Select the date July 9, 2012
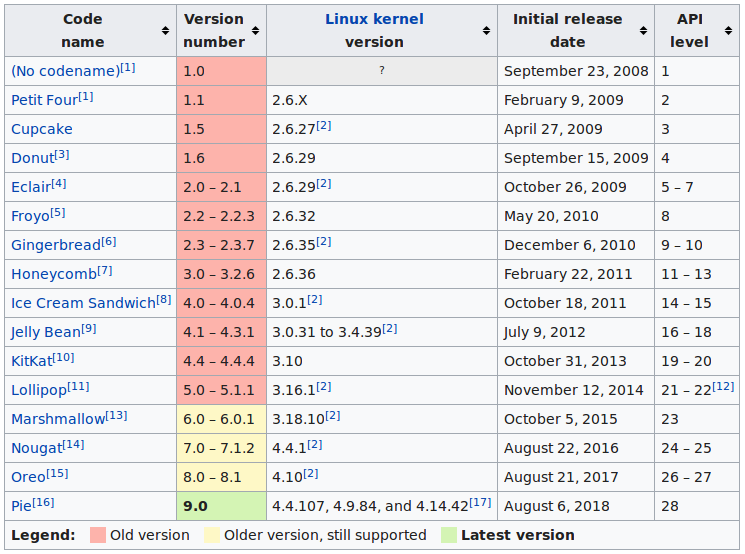745x554 pixels. pyautogui.click(x=576, y=332)
